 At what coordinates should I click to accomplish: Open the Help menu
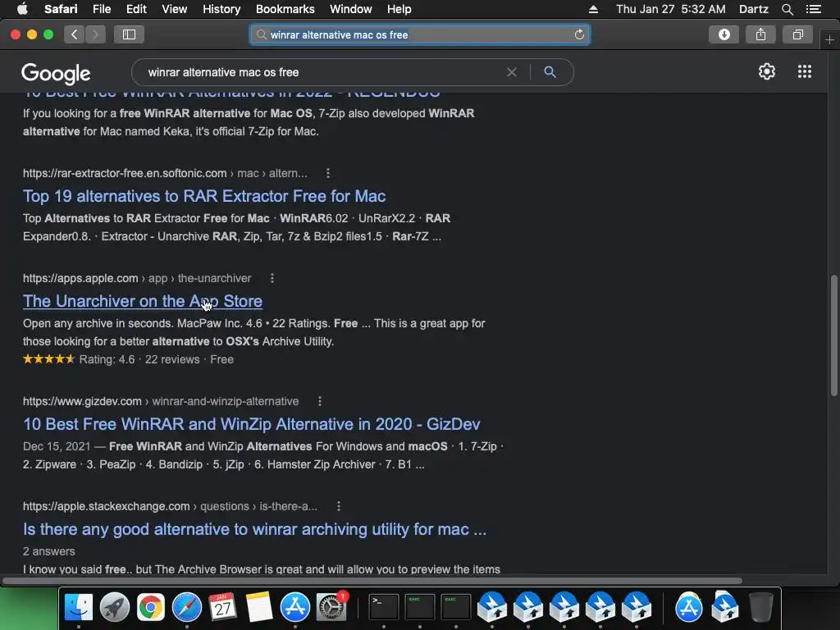tap(399, 9)
